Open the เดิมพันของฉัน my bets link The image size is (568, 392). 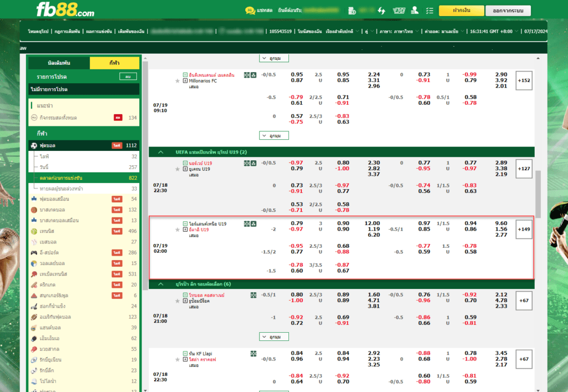(131, 32)
